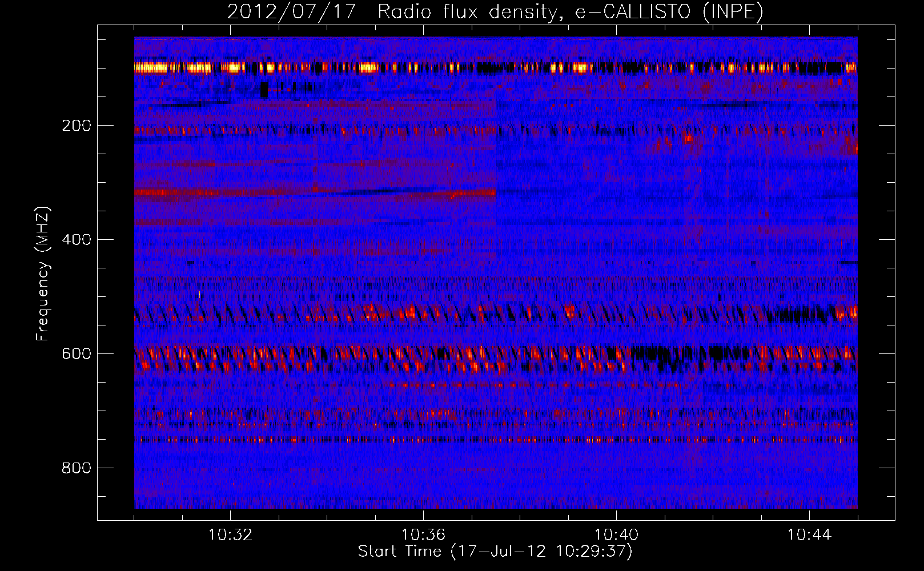Select the 800 frequency tick label
The height and width of the screenshot is (571, 924).
pos(77,468)
